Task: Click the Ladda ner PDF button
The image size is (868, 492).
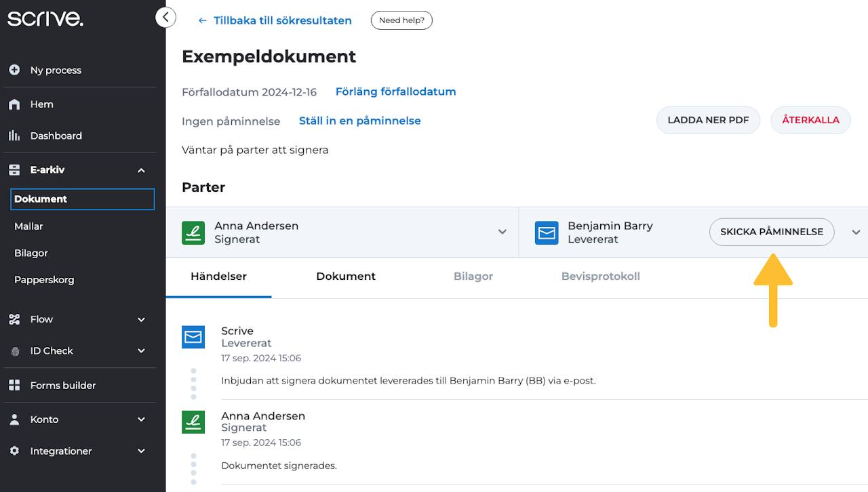Action: click(708, 120)
